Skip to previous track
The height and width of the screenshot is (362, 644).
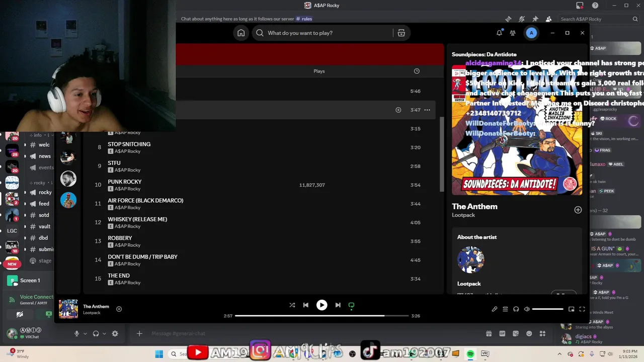pyautogui.click(x=305, y=305)
